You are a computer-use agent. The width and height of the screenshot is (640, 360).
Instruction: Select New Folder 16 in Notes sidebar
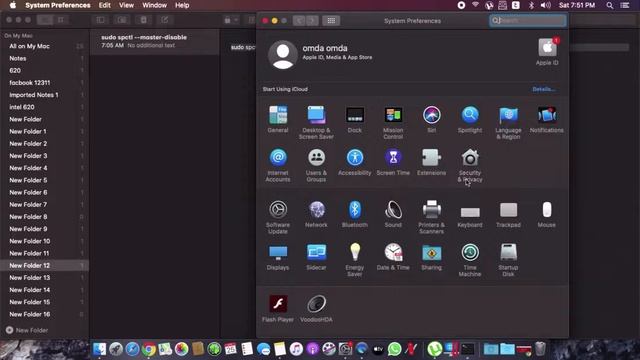tap(45, 314)
